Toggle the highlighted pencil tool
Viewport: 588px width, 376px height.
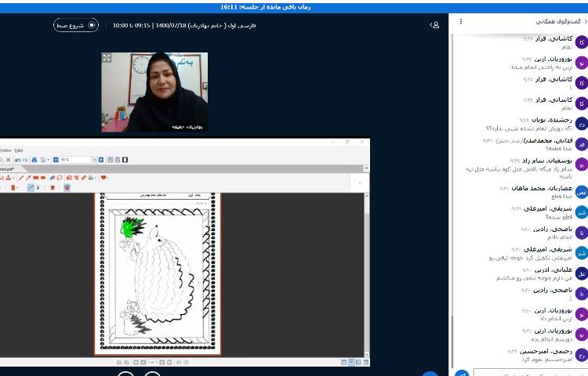(31, 188)
